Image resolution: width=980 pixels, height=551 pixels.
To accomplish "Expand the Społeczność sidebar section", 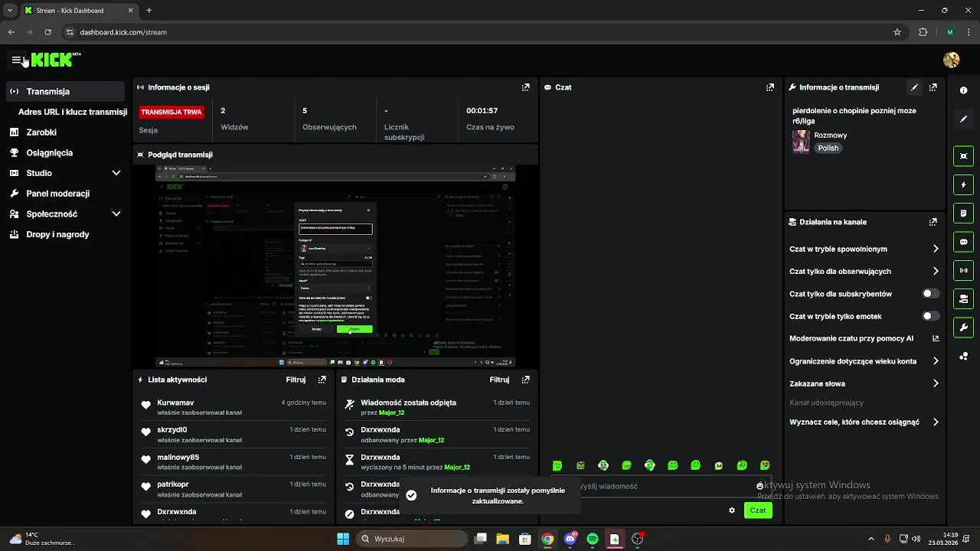I will click(x=116, y=214).
